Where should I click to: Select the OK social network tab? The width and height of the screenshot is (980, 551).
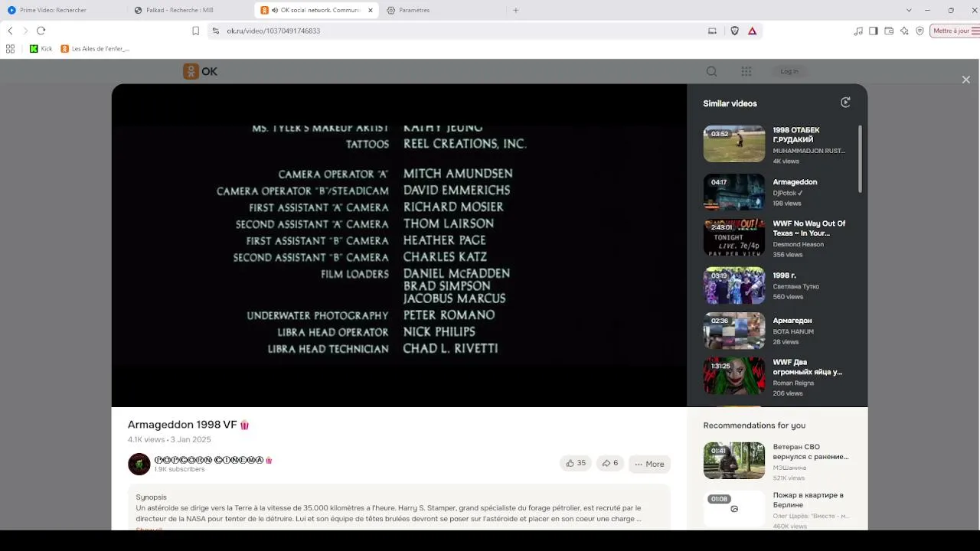317,10
